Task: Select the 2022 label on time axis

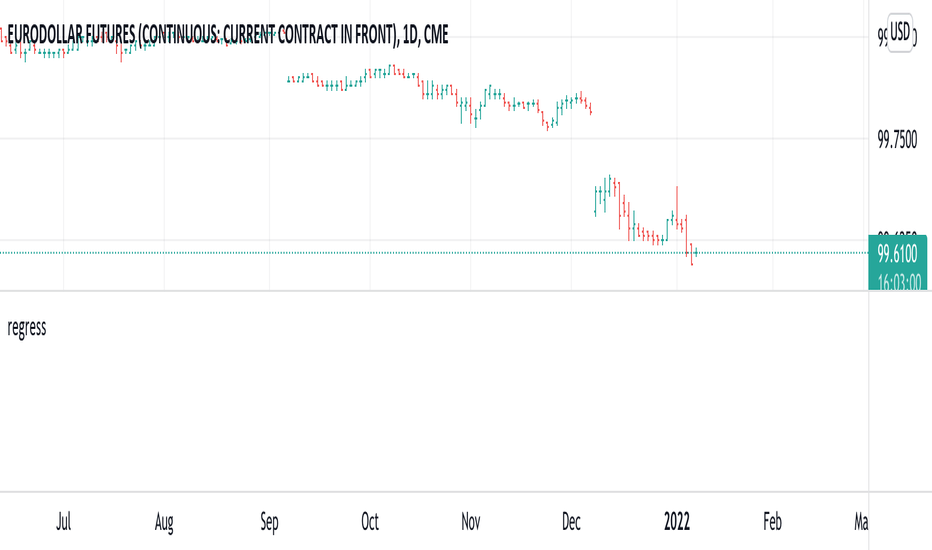Action: pos(676,521)
